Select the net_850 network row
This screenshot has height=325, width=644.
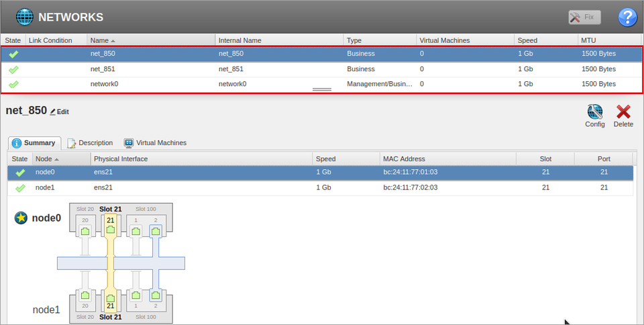(x=321, y=54)
